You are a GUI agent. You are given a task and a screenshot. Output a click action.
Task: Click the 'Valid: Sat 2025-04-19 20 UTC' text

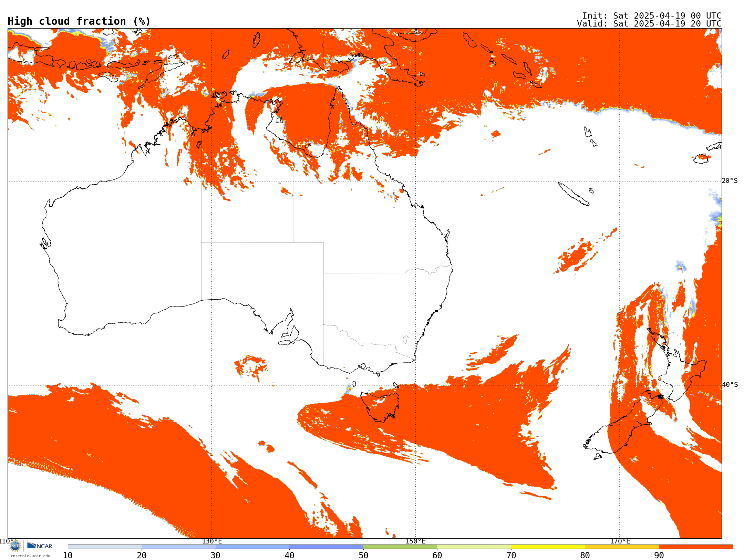649,24
